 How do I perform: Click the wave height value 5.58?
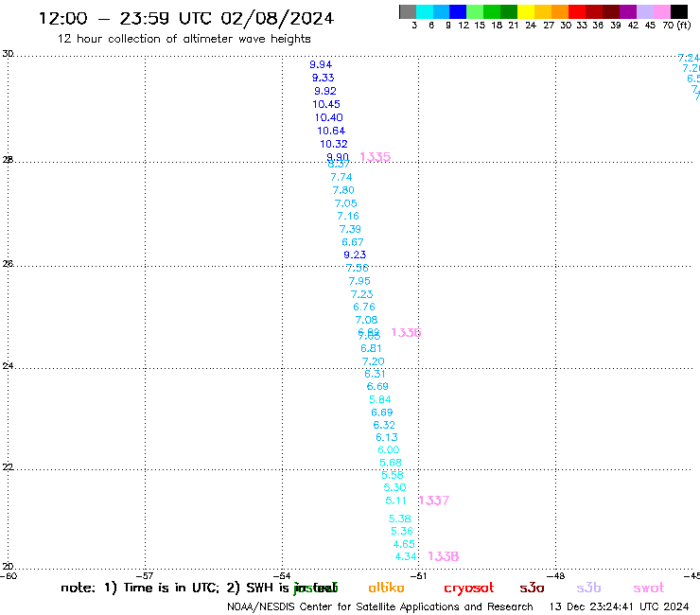pos(393,475)
